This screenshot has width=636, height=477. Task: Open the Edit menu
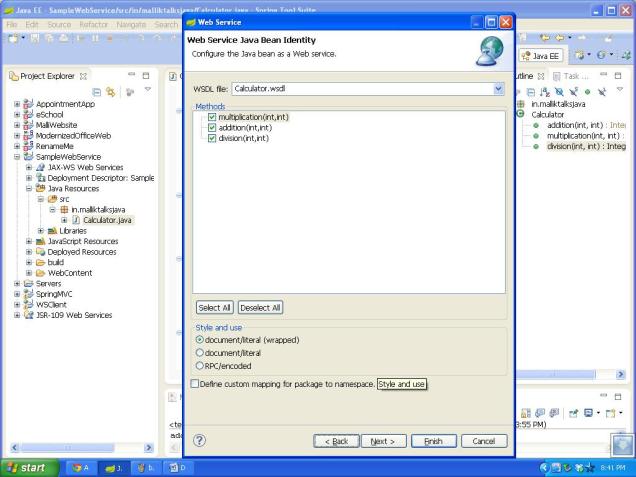tap(32, 24)
